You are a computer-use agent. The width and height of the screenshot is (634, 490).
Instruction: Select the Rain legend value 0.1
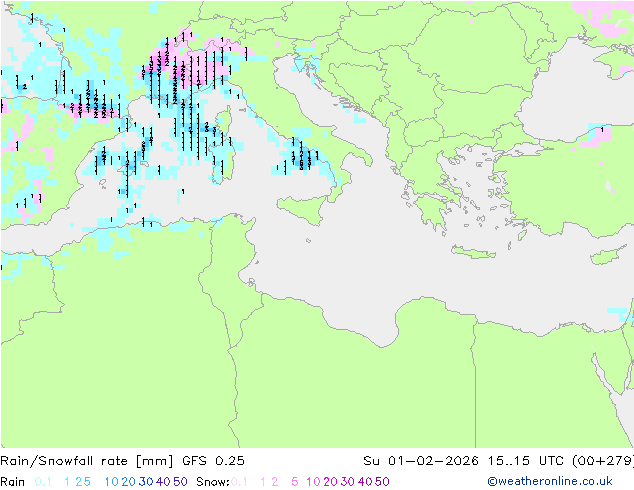point(43,482)
